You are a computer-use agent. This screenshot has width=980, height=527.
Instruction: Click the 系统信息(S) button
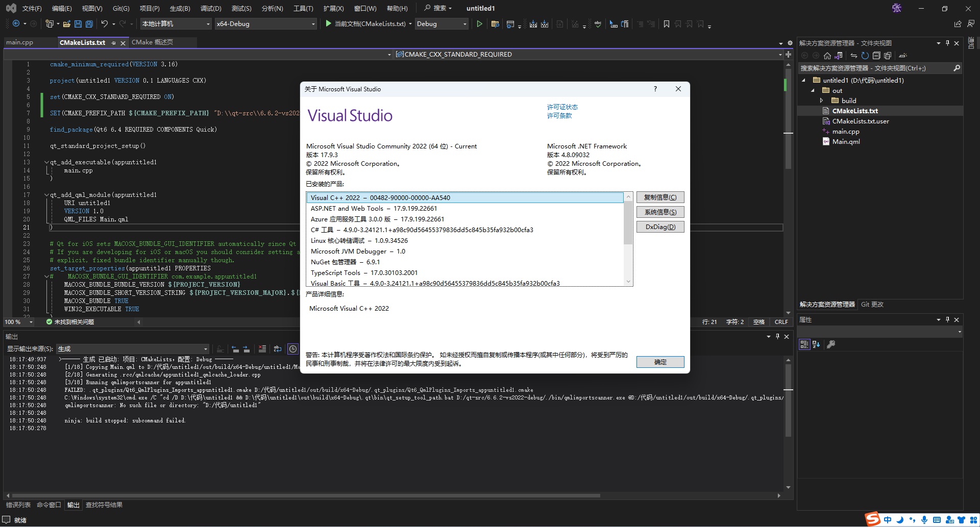(x=660, y=212)
